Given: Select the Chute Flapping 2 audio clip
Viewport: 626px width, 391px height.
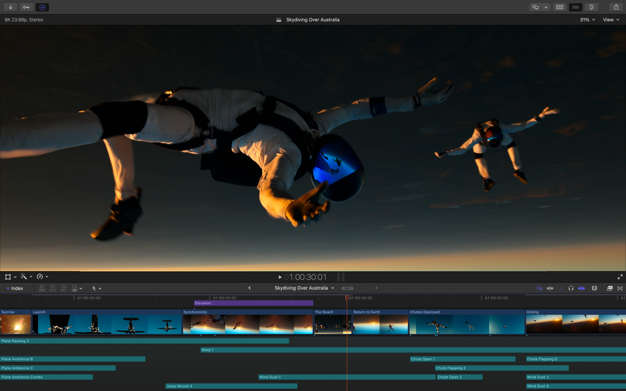Looking at the screenshot, I should pyautogui.click(x=502, y=368).
